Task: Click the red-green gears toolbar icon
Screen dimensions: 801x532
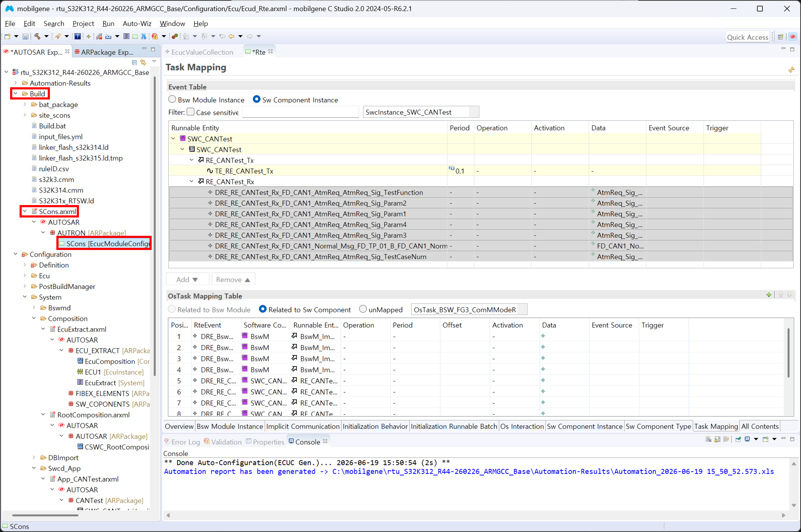Action: (x=175, y=36)
